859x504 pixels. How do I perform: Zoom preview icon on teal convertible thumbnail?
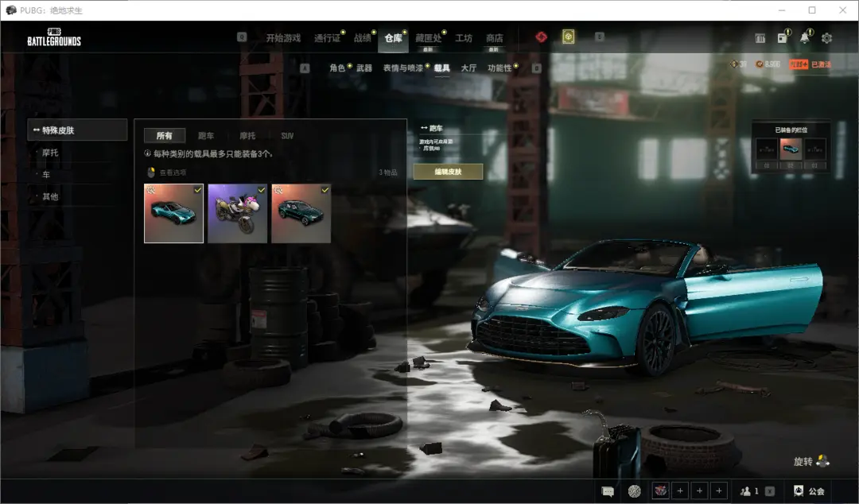[x=150, y=190]
